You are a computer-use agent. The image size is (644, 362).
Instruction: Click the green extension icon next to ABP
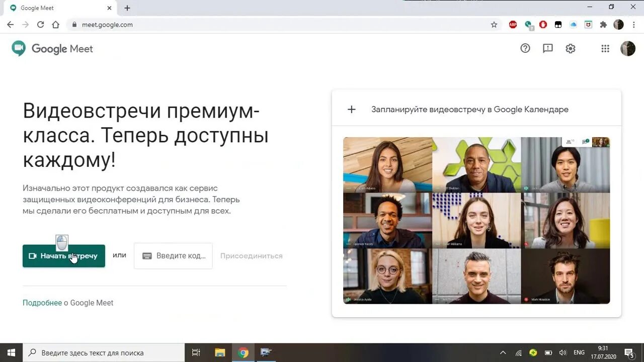528,25
